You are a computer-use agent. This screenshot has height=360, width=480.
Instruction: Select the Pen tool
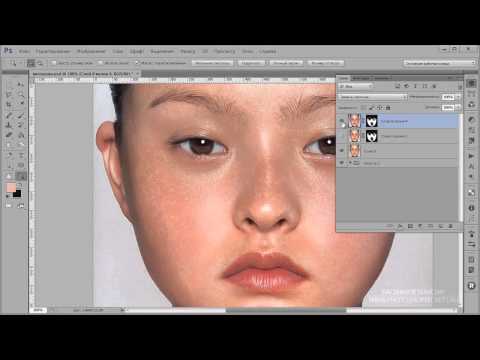(9, 155)
